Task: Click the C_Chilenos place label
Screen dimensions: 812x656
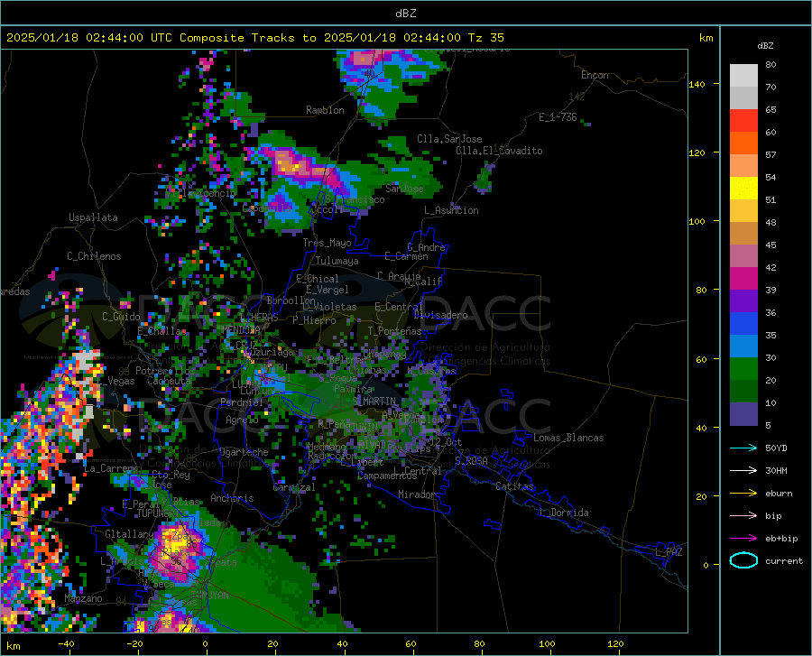Action: point(94,256)
